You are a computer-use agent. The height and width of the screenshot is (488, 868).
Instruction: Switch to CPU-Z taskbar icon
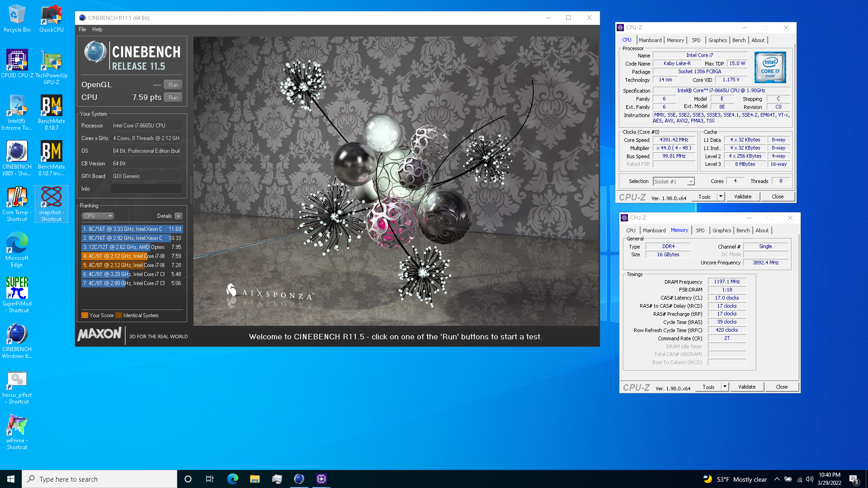(321, 479)
